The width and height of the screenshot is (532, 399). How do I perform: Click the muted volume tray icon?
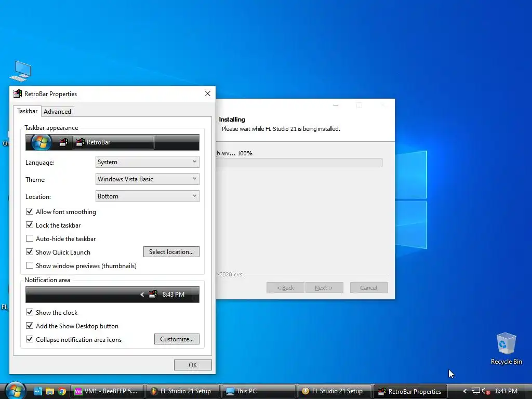(x=486, y=391)
